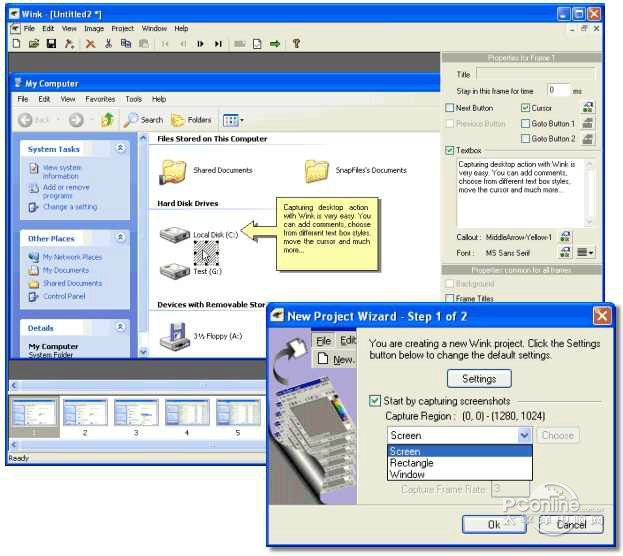Image resolution: width=623 pixels, height=556 pixels.
Task: Go to next frame using toolbar arrow
Action: [200, 44]
